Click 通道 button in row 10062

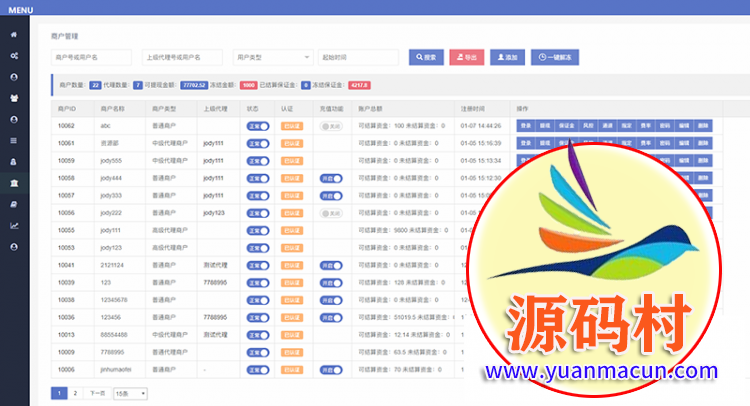(607, 126)
